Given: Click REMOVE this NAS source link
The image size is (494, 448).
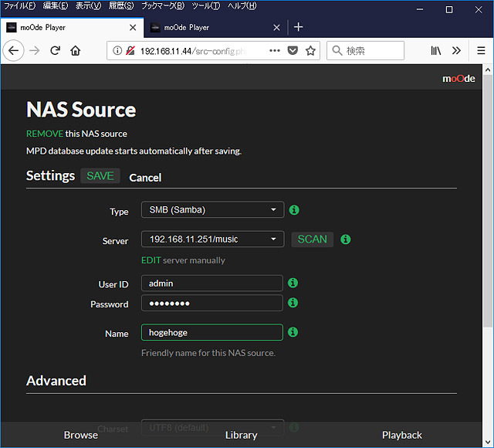Looking at the screenshot, I should click(x=45, y=134).
